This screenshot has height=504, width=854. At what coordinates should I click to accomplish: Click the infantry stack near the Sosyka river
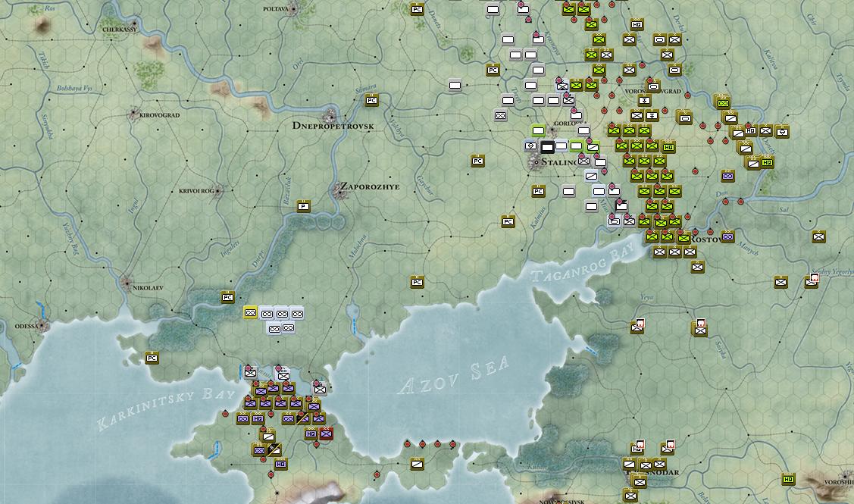pos(700,330)
